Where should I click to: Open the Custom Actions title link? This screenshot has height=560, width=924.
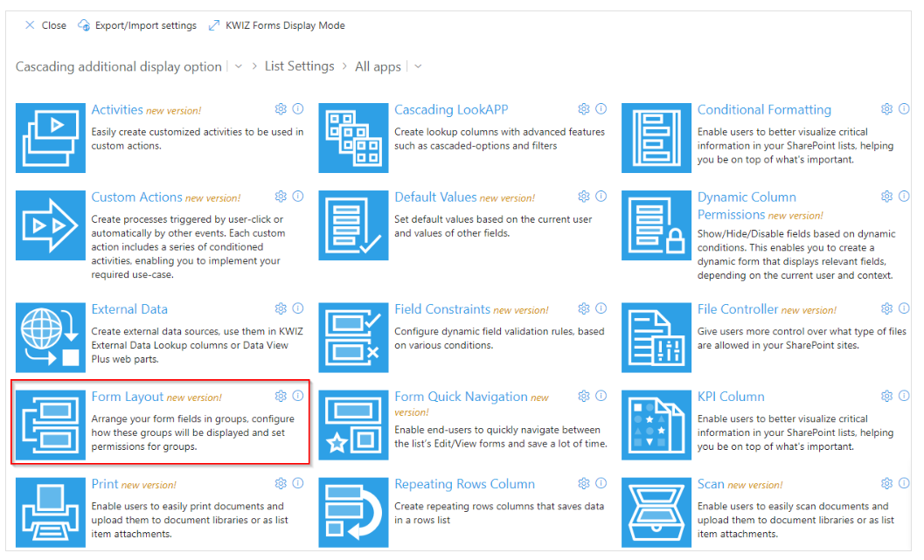point(136,197)
